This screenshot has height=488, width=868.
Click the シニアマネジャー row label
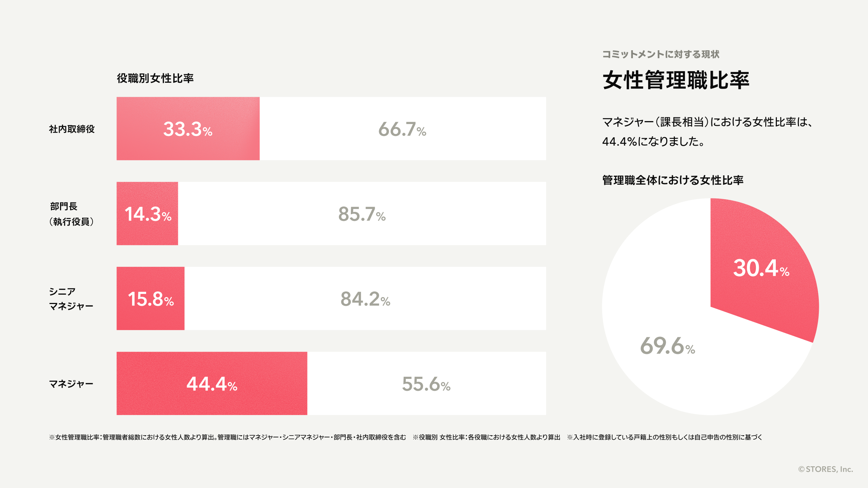pyautogui.click(x=71, y=299)
